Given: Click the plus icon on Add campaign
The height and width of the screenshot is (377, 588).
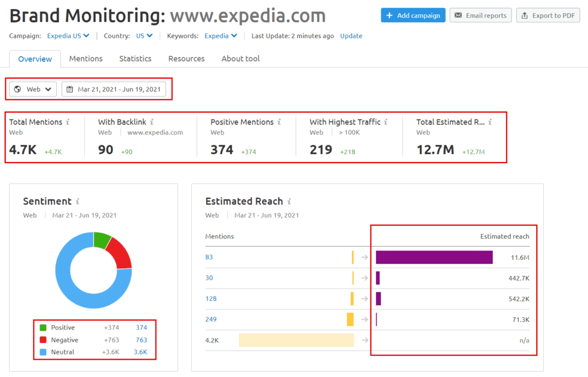Looking at the screenshot, I should tap(389, 16).
